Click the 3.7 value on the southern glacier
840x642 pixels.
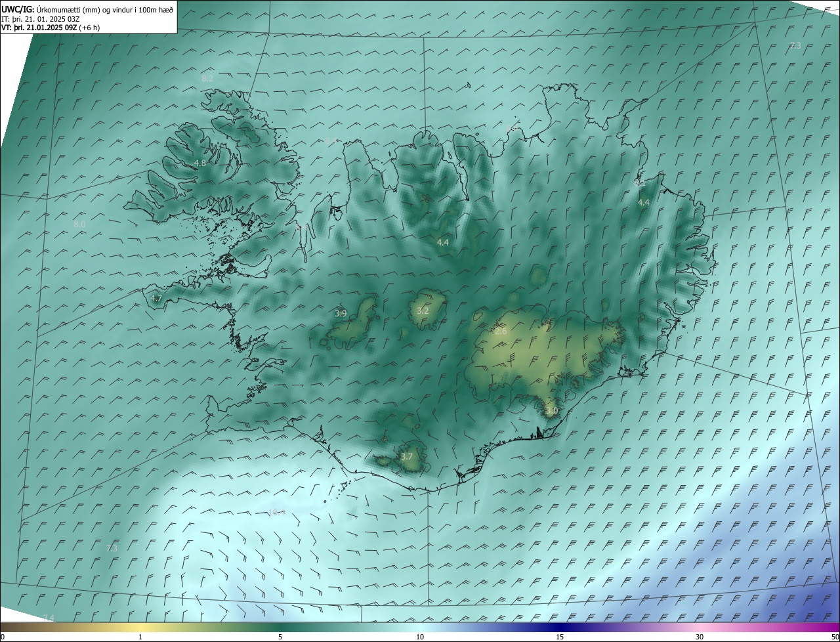click(x=407, y=456)
